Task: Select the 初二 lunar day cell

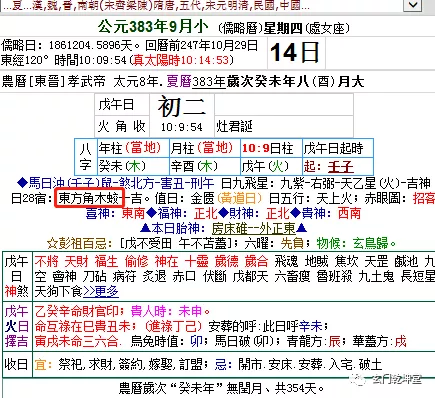Action: pyautogui.click(x=181, y=113)
